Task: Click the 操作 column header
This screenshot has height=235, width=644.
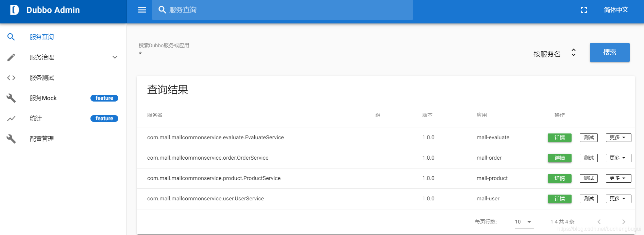Action: [560, 115]
